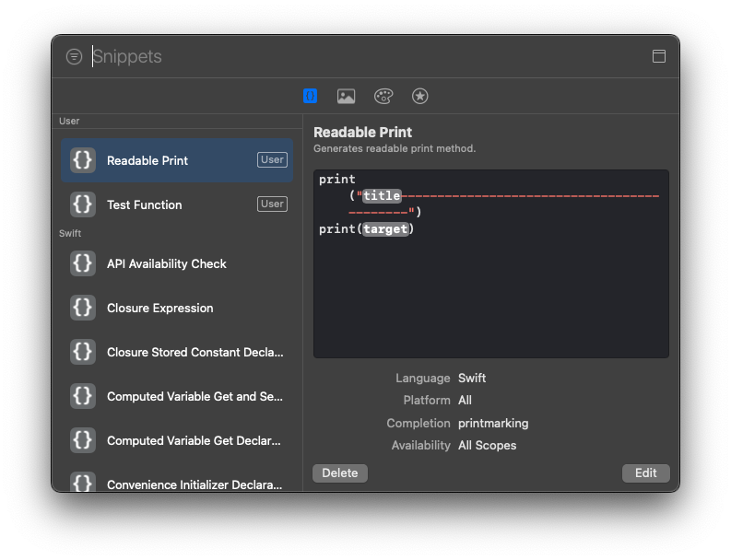Image resolution: width=731 pixels, height=560 pixels.
Task: Select the Readable Print snippet row
Action: (x=177, y=160)
